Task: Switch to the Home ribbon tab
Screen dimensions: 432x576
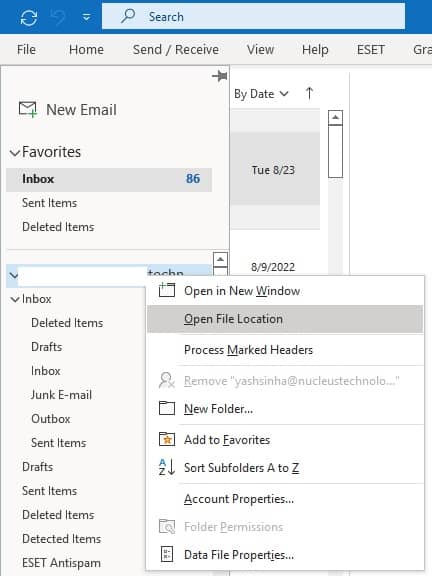Action: click(x=86, y=49)
